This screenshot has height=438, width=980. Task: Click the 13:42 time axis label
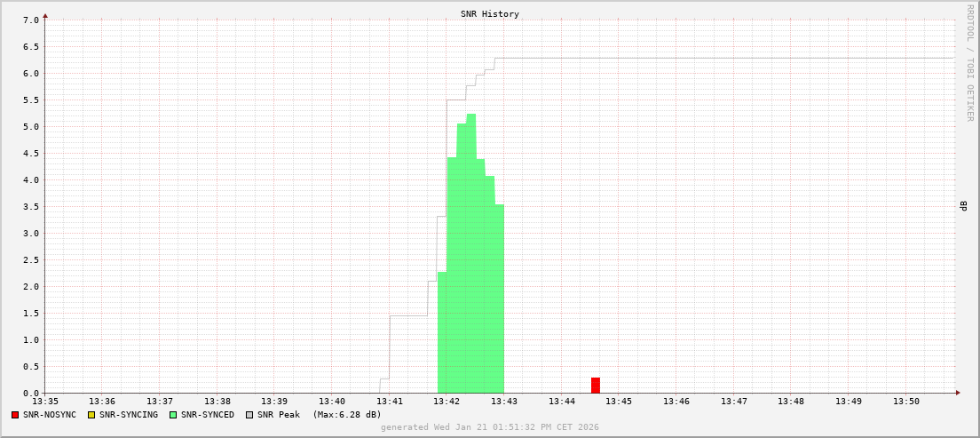(x=447, y=402)
